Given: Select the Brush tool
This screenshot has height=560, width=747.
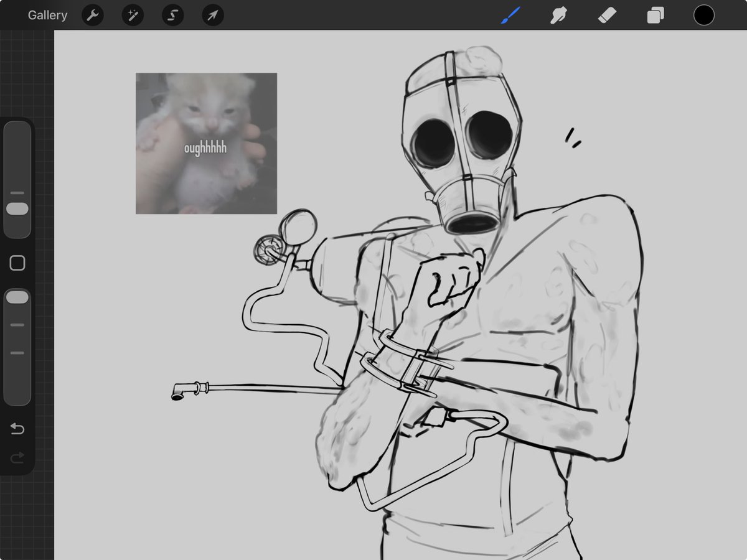Looking at the screenshot, I should pyautogui.click(x=510, y=15).
